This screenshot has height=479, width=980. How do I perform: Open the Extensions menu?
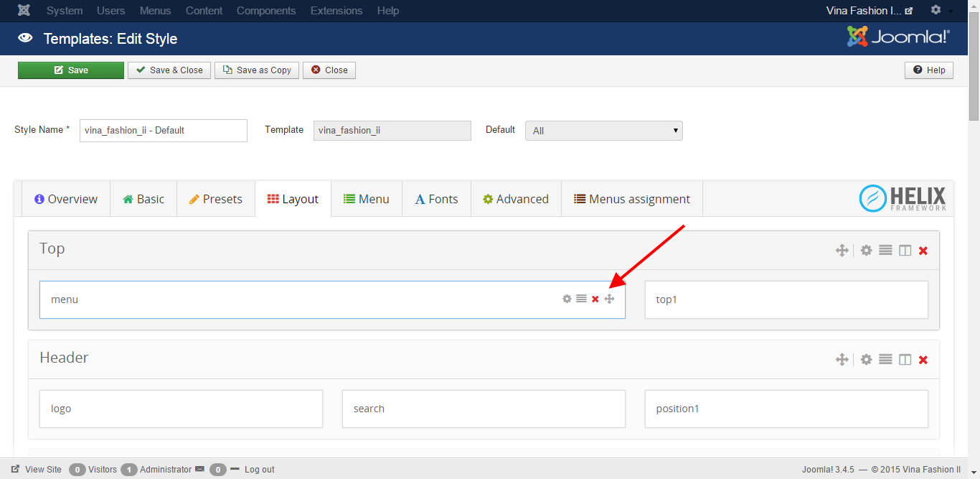click(336, 11)
